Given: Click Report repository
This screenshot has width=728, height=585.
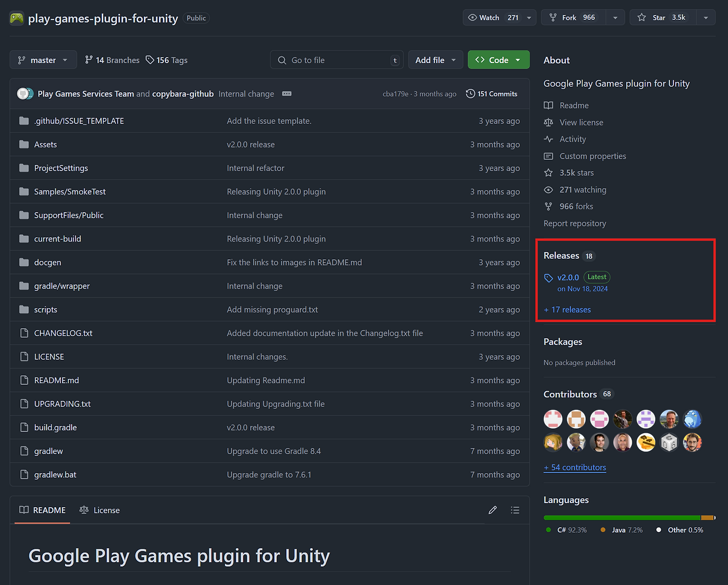Looking at the screenshot, I should click(x=575, y=223).
